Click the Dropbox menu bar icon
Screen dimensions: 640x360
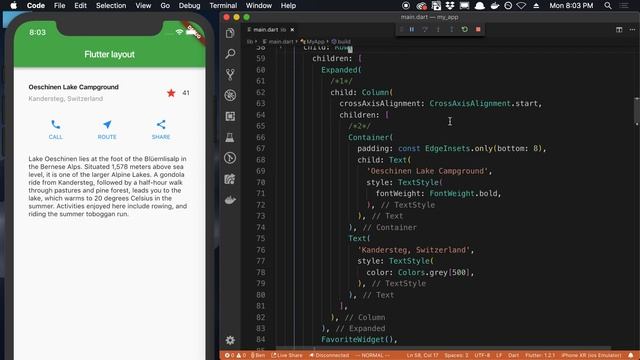click(x=450, y=5)
